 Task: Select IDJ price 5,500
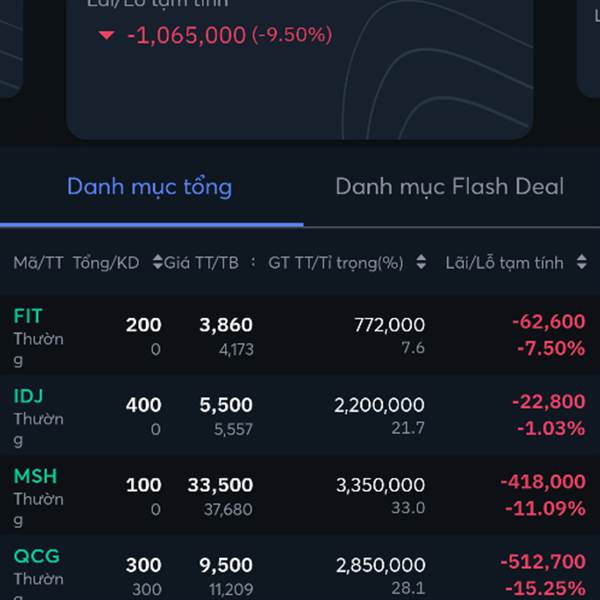(x=226, y=405)
